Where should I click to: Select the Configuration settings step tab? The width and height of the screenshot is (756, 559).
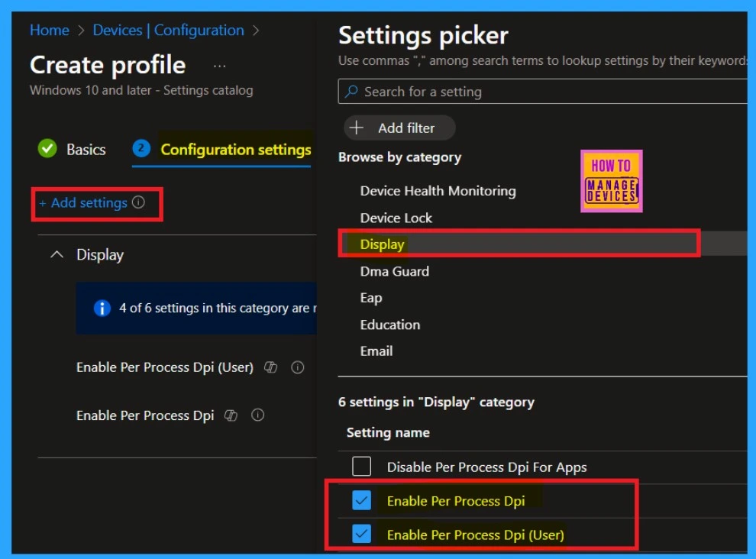[x=221, y=150]
